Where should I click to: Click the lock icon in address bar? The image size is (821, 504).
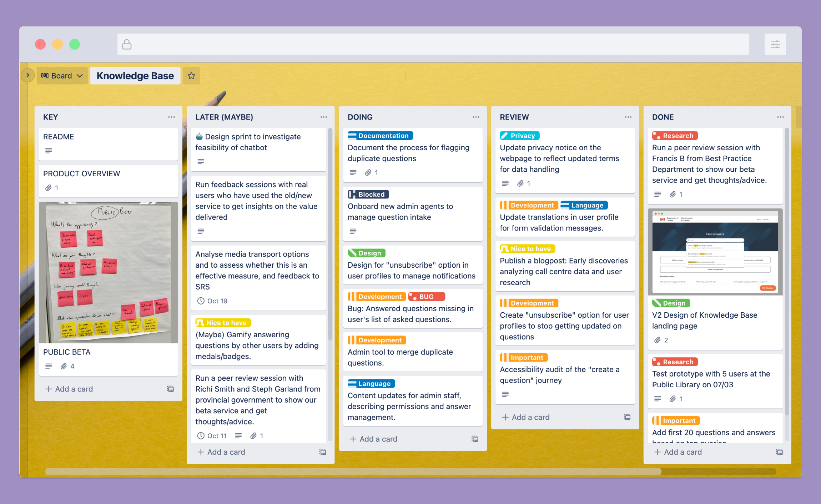(x=127, y=45)
